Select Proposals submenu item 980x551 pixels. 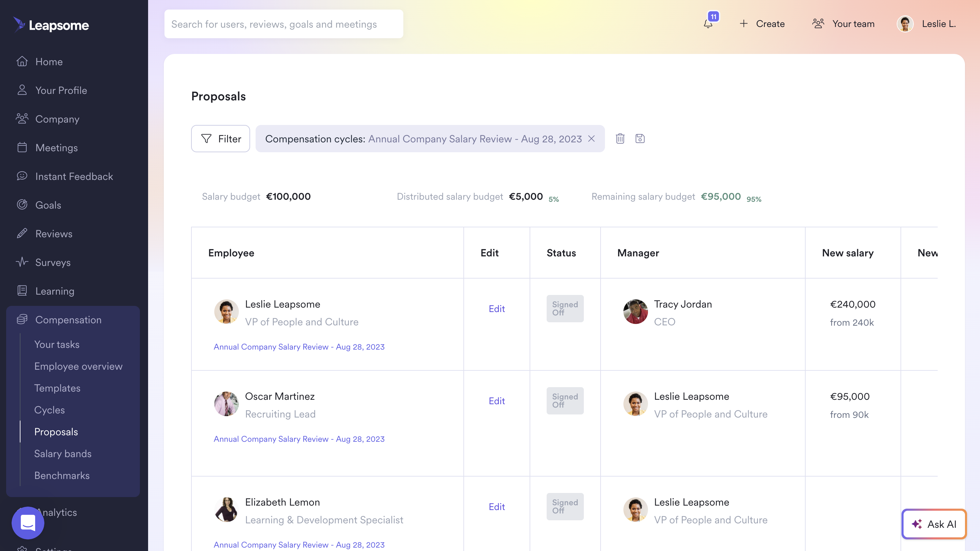click(x=56, y=432)
